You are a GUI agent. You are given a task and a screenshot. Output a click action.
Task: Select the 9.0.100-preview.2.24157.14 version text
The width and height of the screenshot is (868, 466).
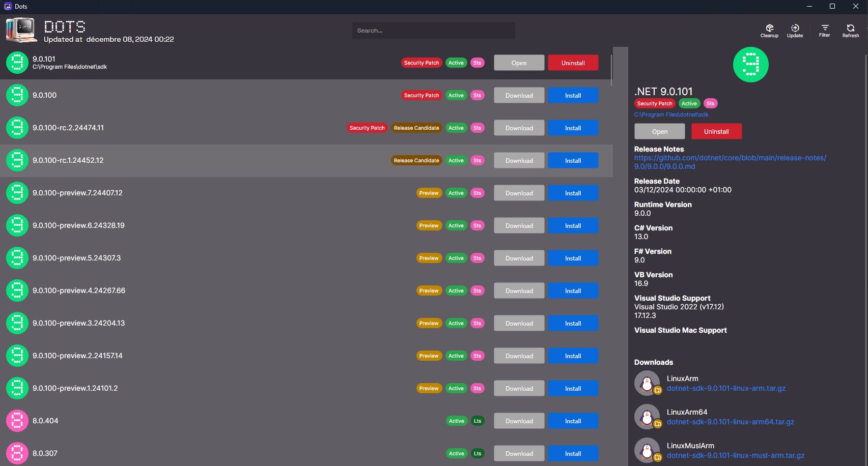[x=77, y=356]
